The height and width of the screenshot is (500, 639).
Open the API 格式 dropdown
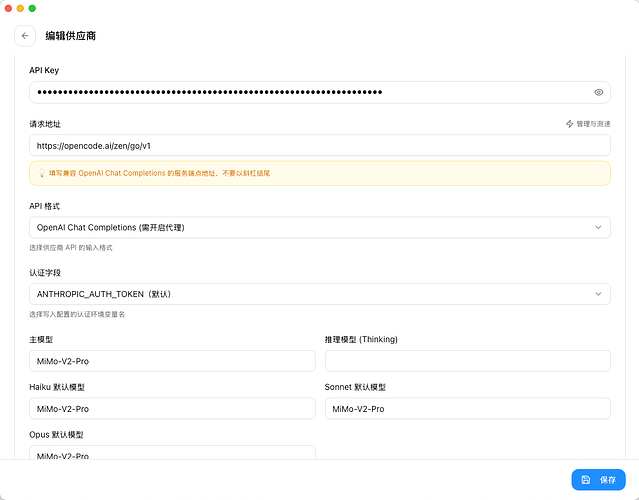[320, 227]
